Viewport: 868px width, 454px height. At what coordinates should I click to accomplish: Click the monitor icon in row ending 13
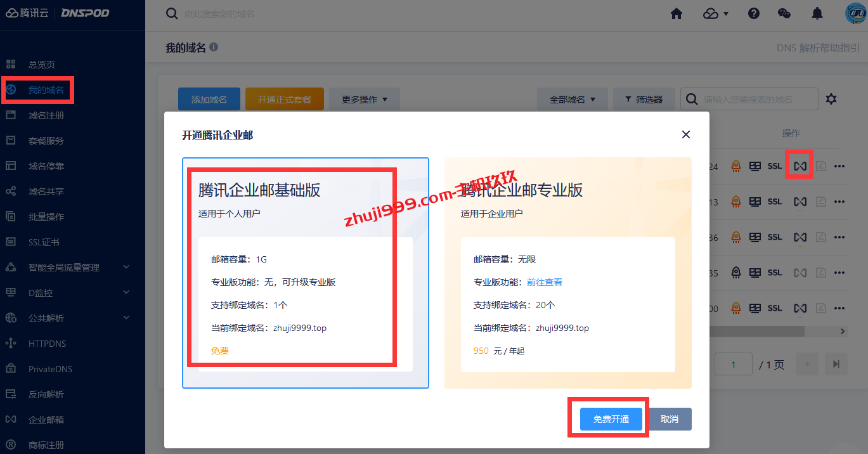pos(755,202)
